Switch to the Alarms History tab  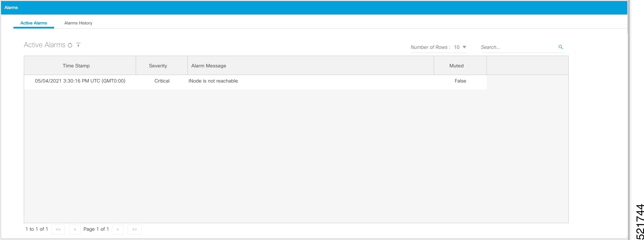[x=78, y=23]
